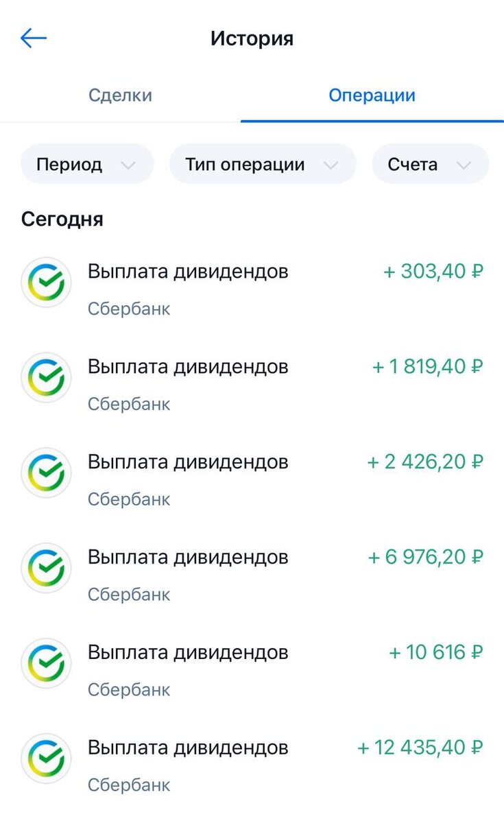The height and width of the screenshot is (823, 504).
Task: Select the Операции tab
Action: coord(372,95)
